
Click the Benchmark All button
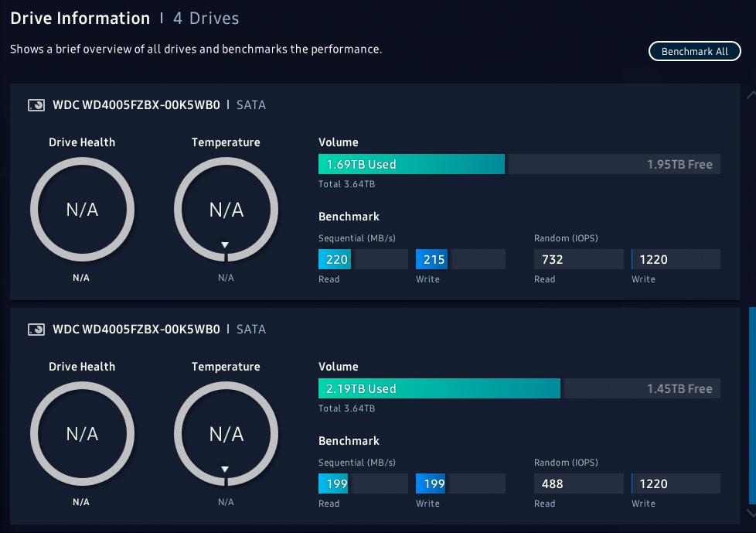[x=694, y=51]
